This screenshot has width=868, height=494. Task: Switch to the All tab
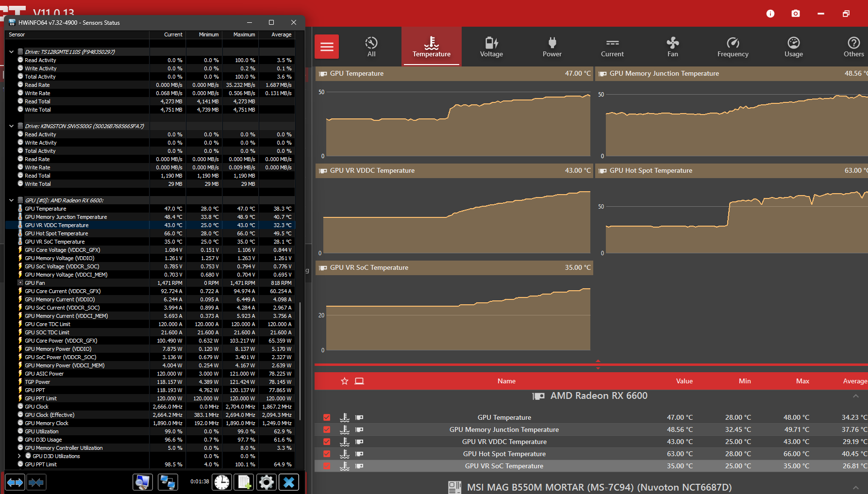[x=371, y=47]
